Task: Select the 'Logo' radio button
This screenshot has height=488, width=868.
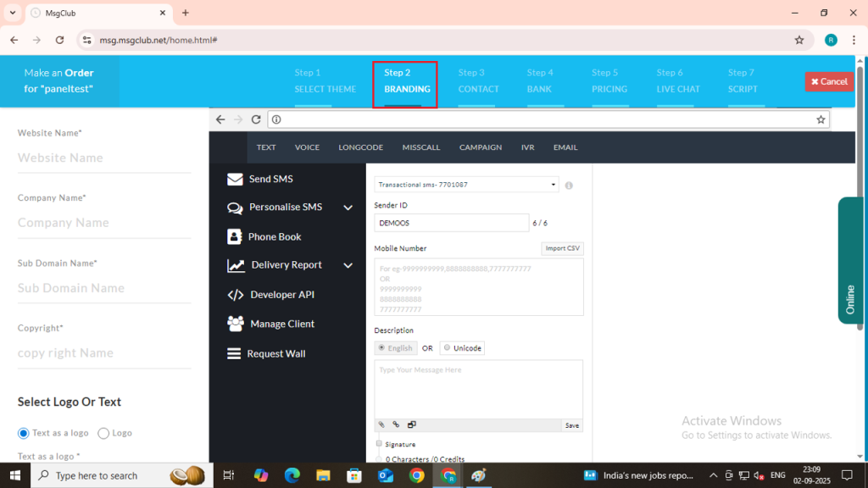Action: [103, 433]
